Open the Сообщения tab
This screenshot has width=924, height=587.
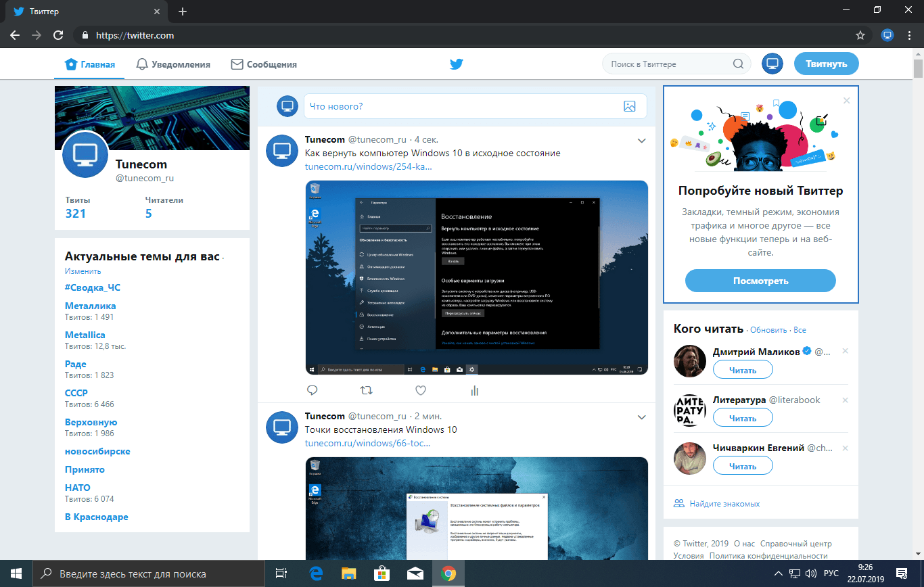click(x=264, y=65)
